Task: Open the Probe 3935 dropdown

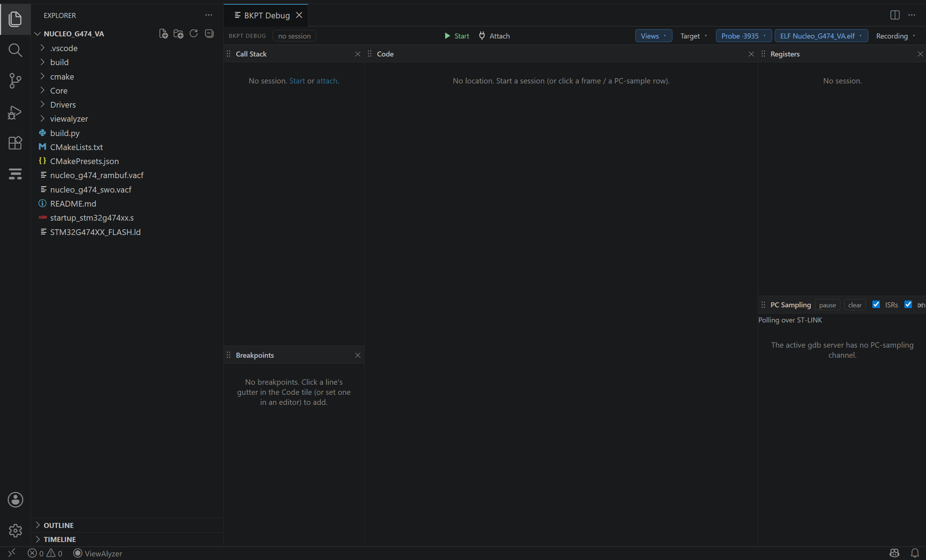Action: pos(744,36)
